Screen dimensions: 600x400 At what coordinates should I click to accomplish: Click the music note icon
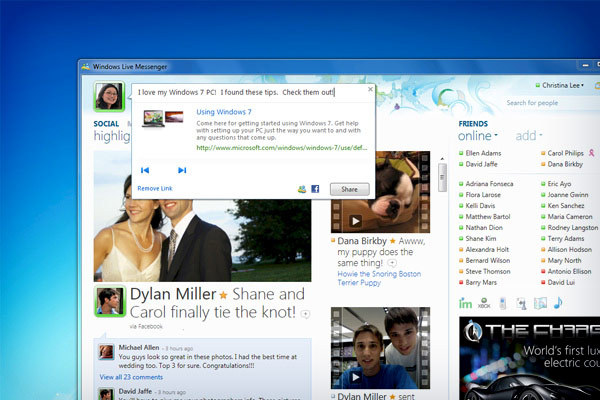pyautogui.click(x=557, y=303)
